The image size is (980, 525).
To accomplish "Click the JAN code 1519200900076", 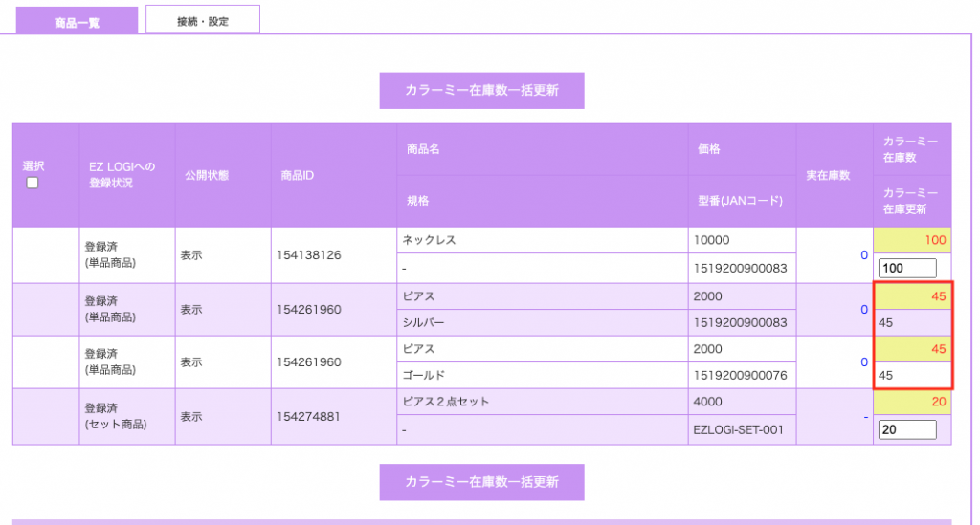I will (x=740, y=376).
